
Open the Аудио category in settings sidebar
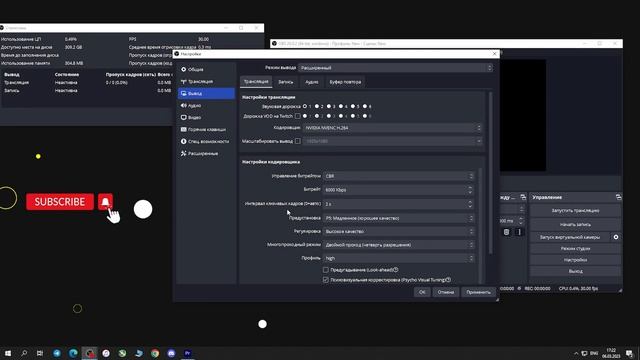(x=206, y=105)
